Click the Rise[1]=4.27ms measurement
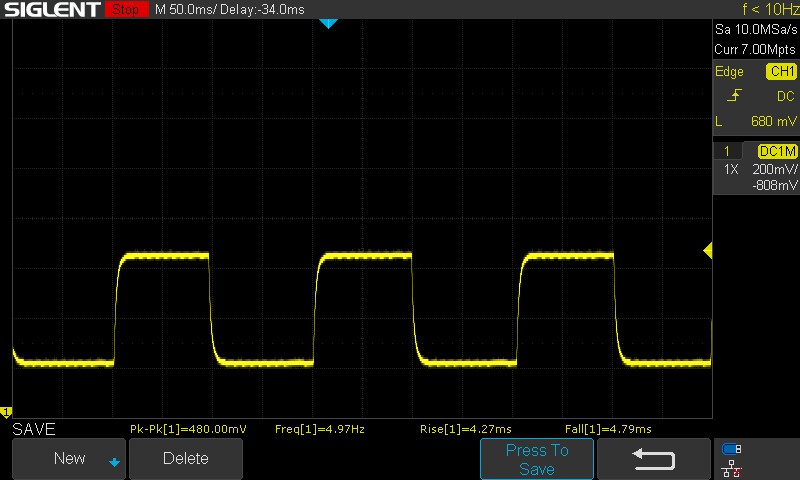Screen dimensions: 800x480 coord(466,429)
